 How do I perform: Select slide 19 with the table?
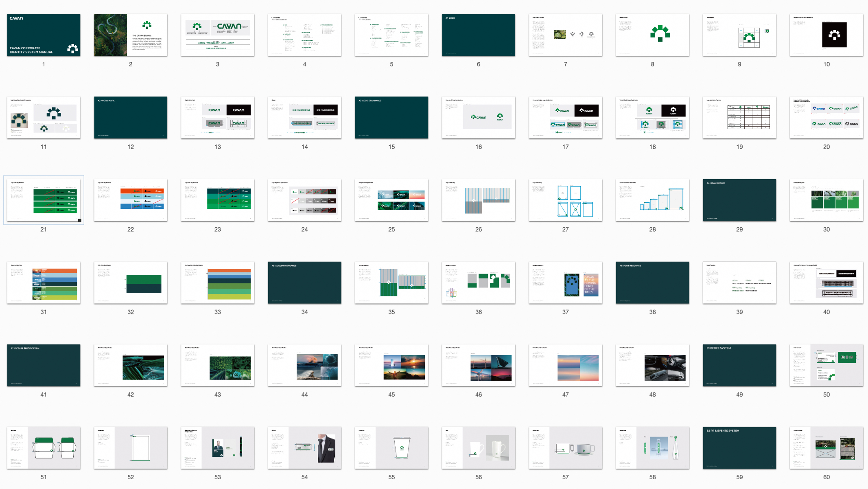tap(739, 118)
